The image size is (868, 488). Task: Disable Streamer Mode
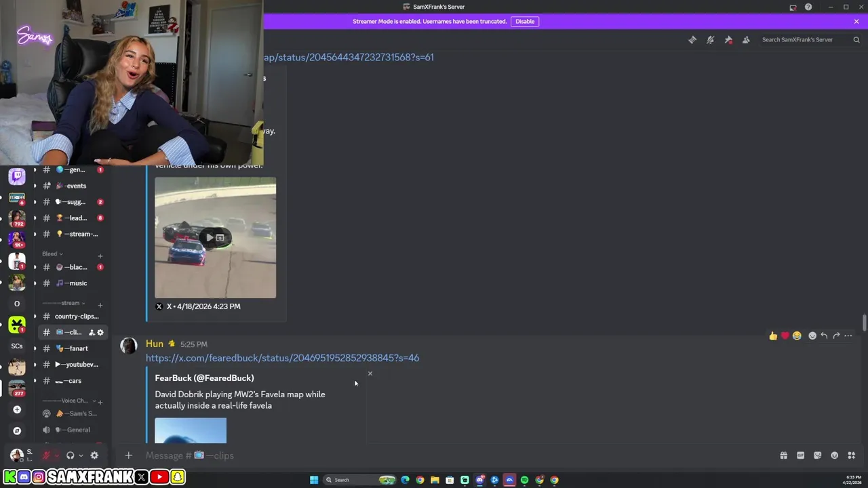click(x=525, y=21)
